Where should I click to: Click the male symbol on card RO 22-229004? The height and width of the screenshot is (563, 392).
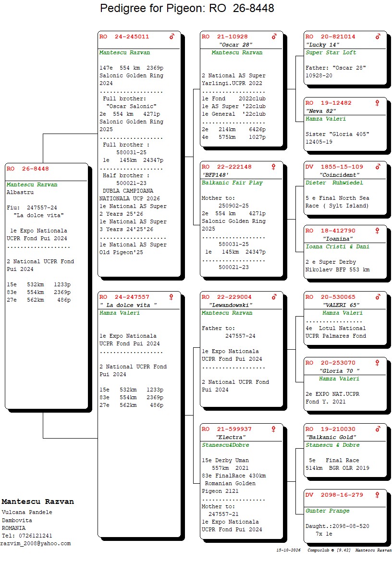tap(274, 297)
